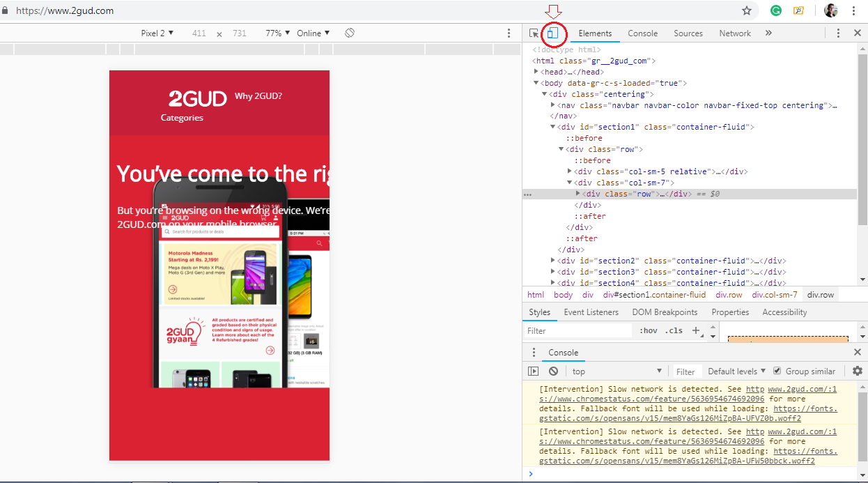Screen dimensions: 868x483
Task: Bookmark this page with the star icon
Action: click(747, 10)
